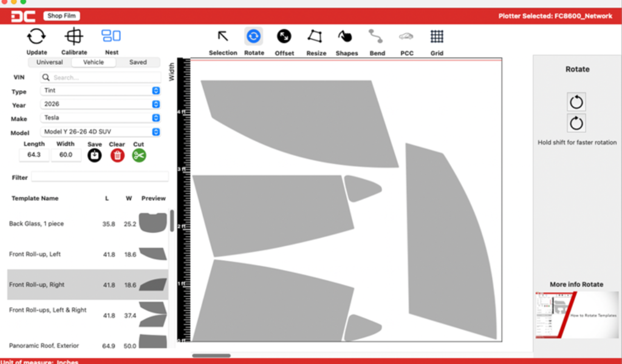Viewport: 622px width, 364px height.
Task: Click the green Cut scissors icon
Action: [139, 155]
